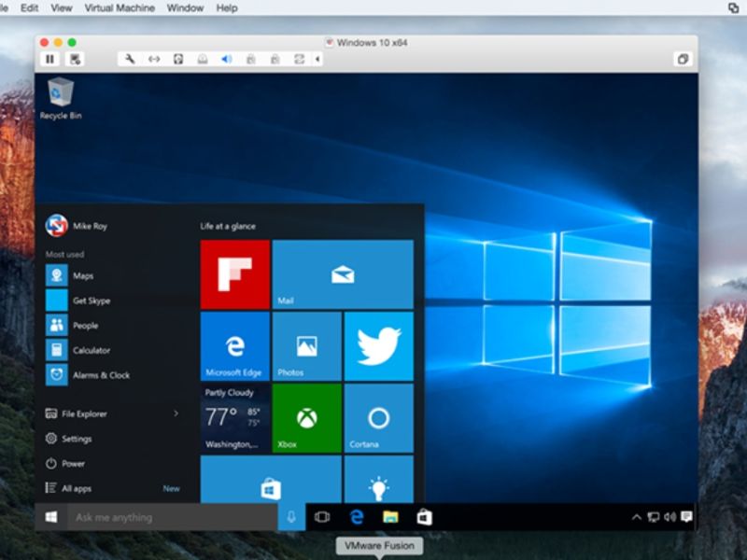Collapse the device toolbar with left arrow
This screenshot has width=747, height=560.
tap(317, 59)
